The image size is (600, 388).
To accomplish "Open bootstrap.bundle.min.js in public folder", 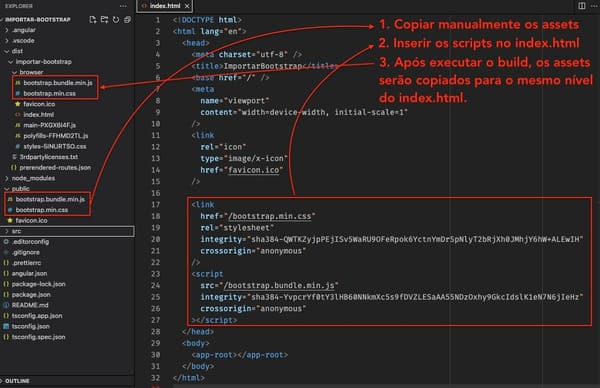I will tap(50, 199).
